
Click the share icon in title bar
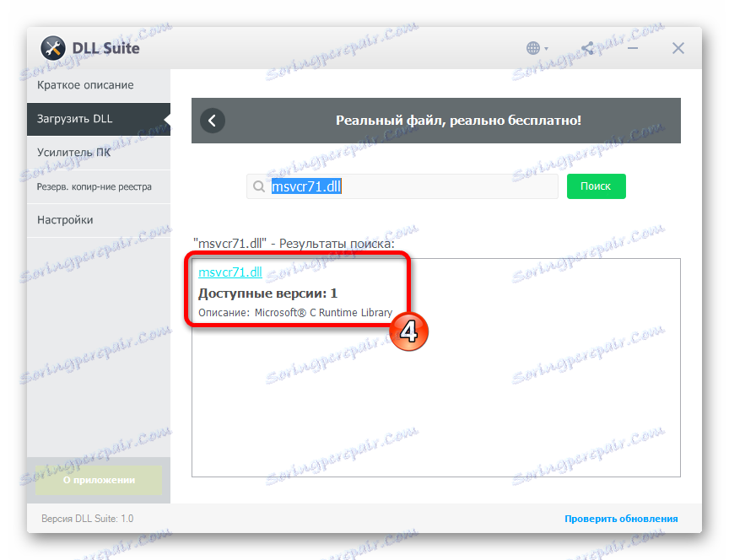(x=587, y=48)
